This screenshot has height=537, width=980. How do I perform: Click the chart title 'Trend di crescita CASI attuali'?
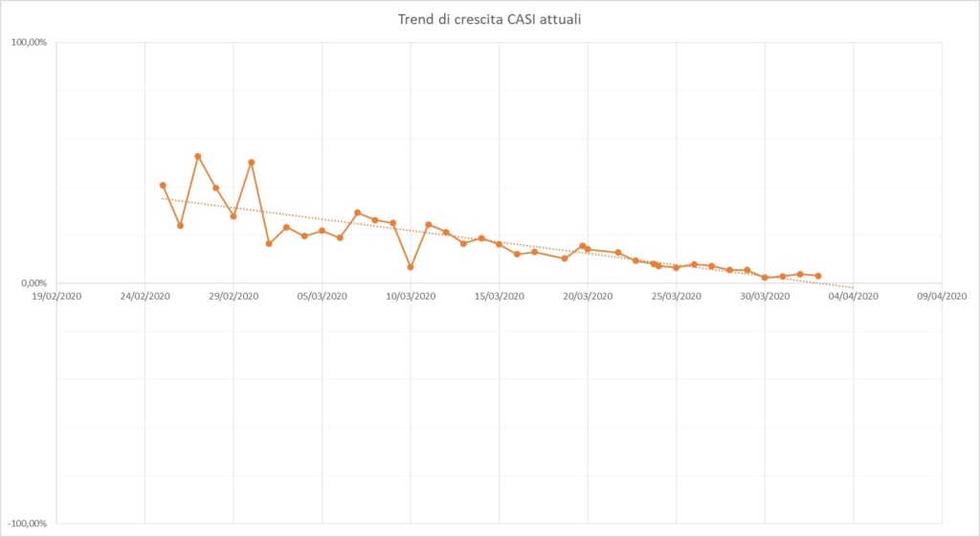(x=489, y=19)
